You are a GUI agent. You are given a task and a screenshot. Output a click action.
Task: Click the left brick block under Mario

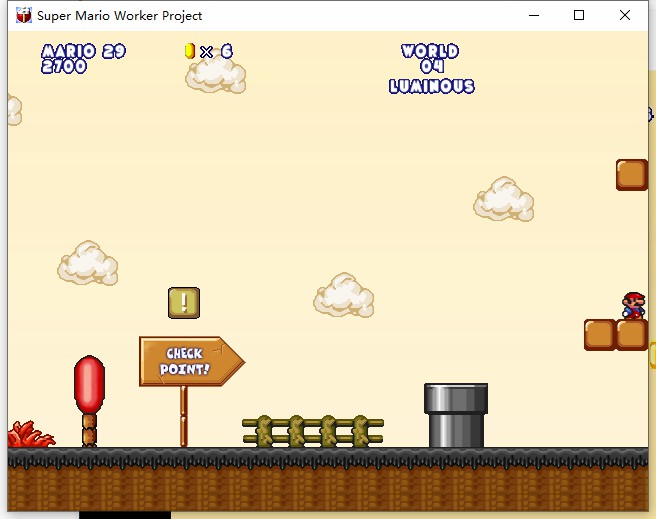point(600,335)
